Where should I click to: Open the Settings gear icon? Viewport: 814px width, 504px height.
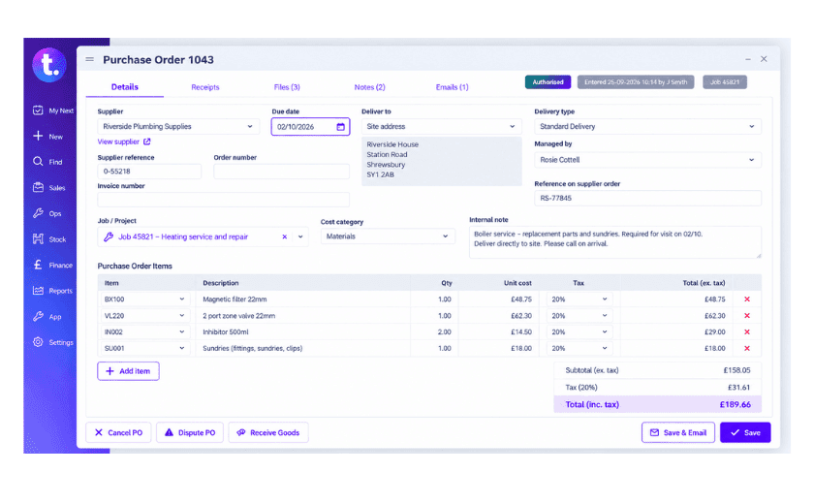tap(38, 342)
